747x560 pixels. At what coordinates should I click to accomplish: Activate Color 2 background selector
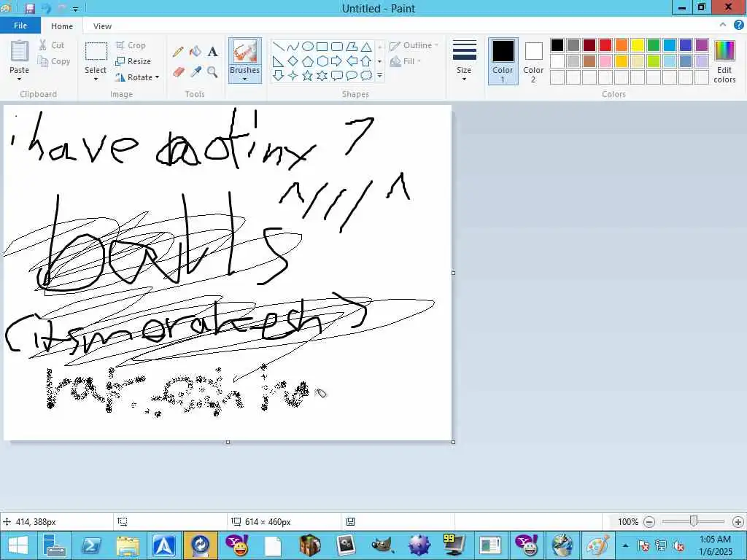(x=533, y=61)
